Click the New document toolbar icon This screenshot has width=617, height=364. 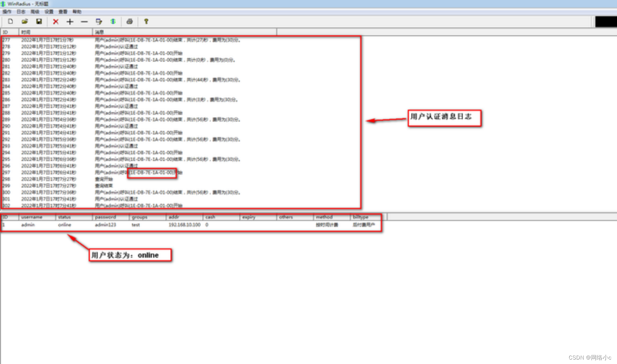tap(10, 21)
